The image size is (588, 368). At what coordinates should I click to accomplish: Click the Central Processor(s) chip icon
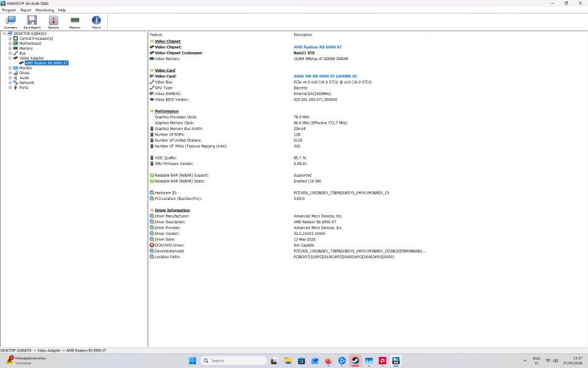point(15,38)
